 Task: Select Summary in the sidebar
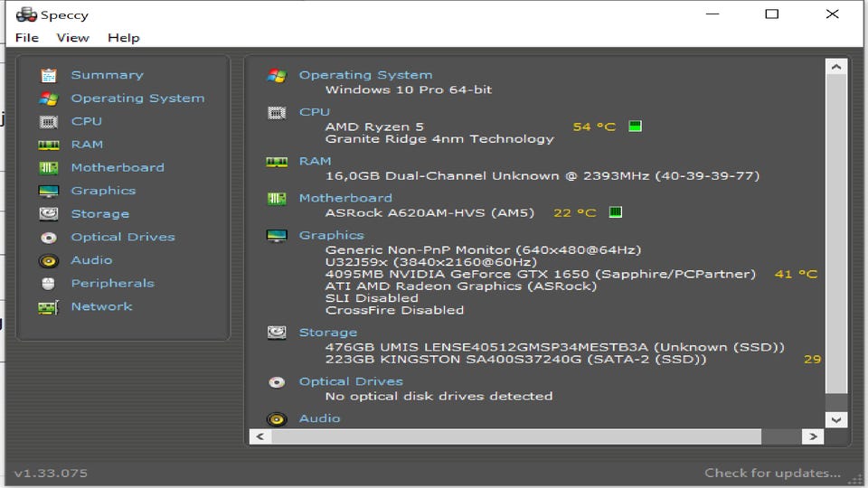(x=108, y=75)
